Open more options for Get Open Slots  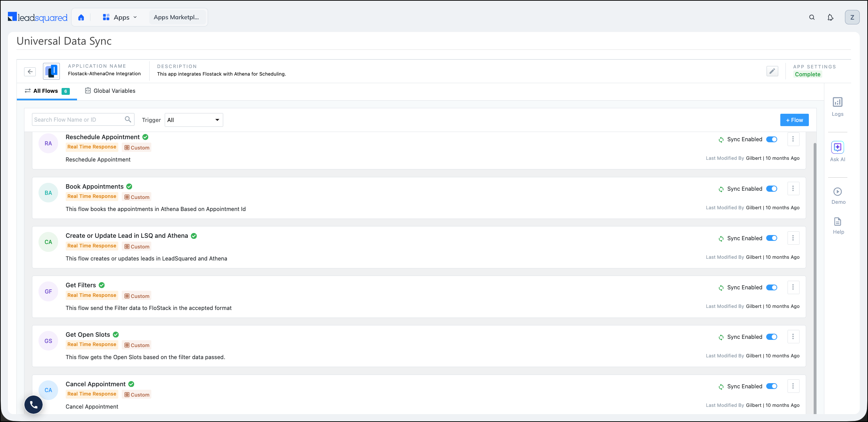coord(793,337)
